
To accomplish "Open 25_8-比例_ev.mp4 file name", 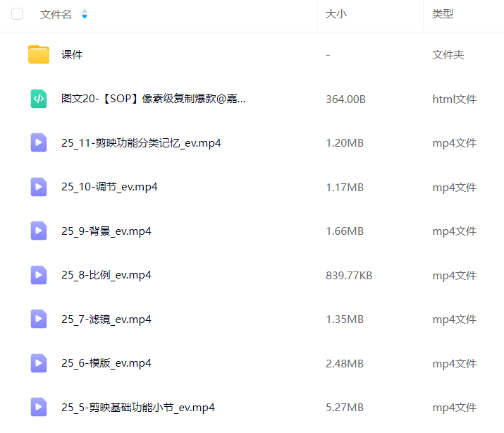I will tap(106, 275).
